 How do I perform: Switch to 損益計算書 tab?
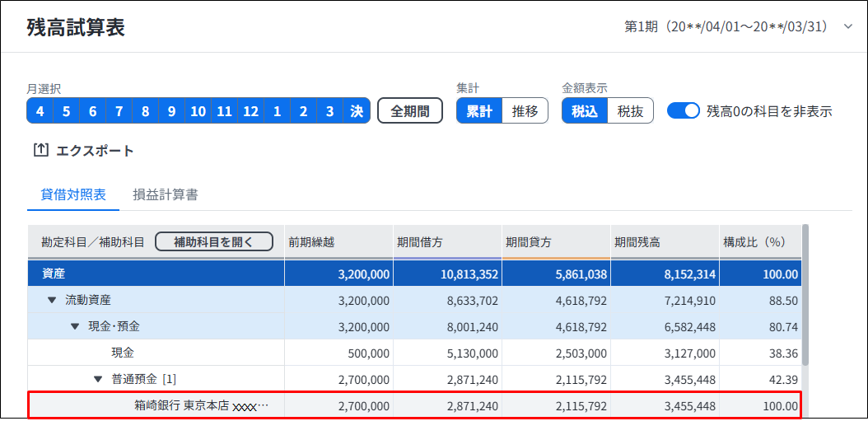click(x=166, y=195)
